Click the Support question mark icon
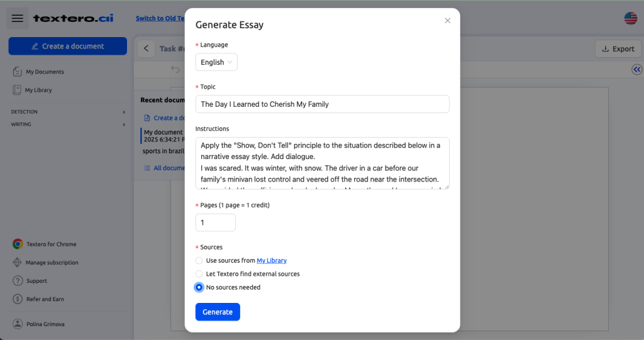644x340 pixels. (x=18, y=281)
